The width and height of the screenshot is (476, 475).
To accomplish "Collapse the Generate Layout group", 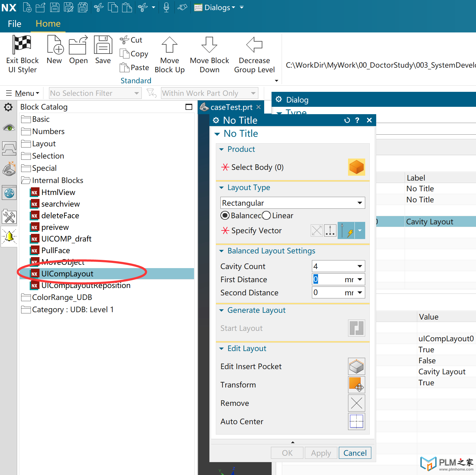I will (x=222, y=310).
